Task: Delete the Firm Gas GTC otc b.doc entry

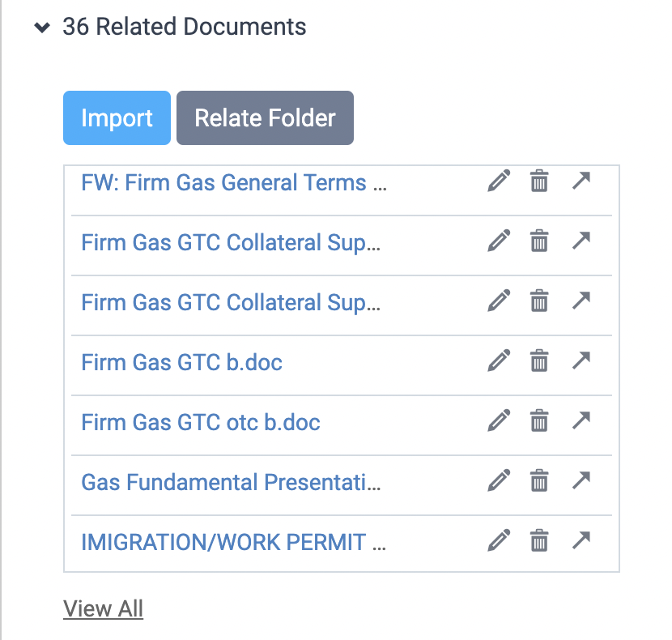Action: (539, 420)
